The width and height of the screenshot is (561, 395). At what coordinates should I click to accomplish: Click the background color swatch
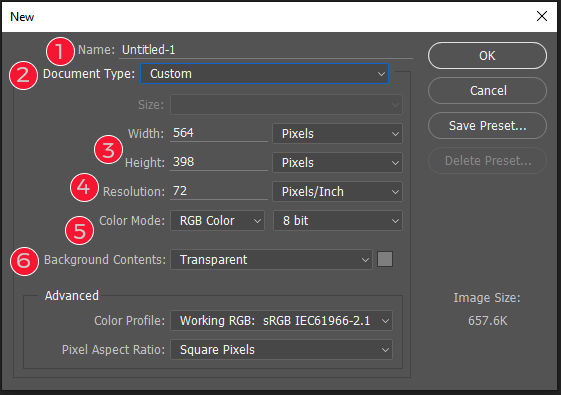[x=385, y=259]
